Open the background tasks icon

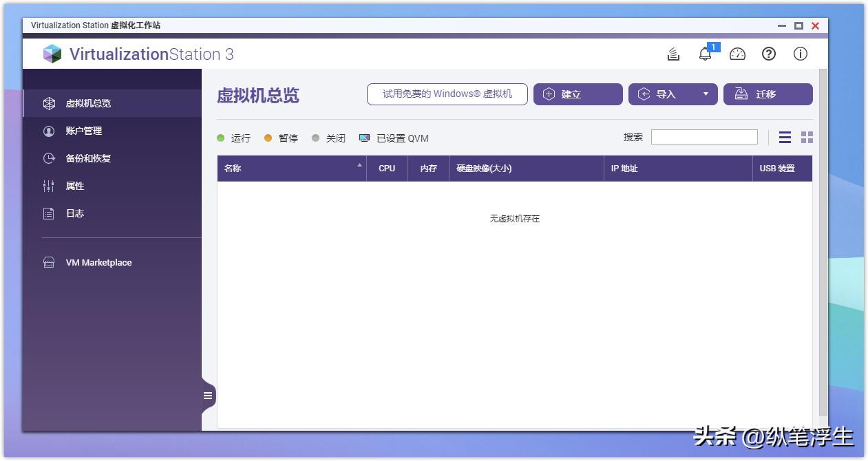click(x=673, y=53)
